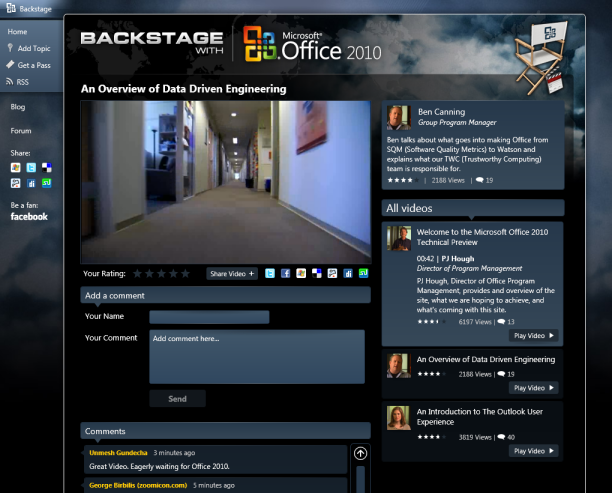Click the hallway video player
This screenshot has width=612, height=493.
pyautogui.click(x=226, y=182)
